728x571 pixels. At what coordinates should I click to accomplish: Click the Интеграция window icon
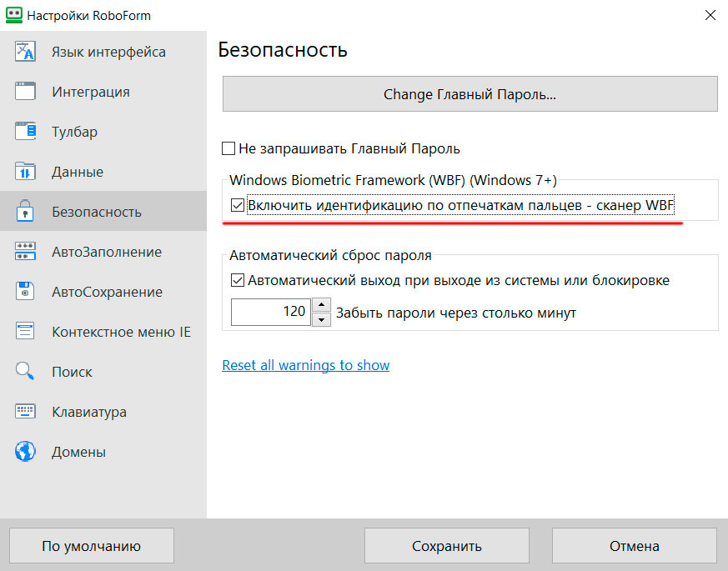25,92
